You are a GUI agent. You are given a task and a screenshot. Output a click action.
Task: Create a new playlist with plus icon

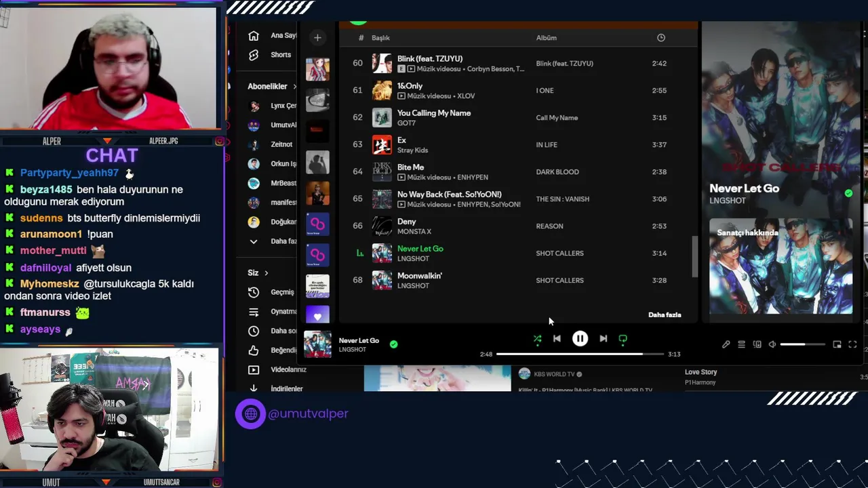[x=317, y=37]
